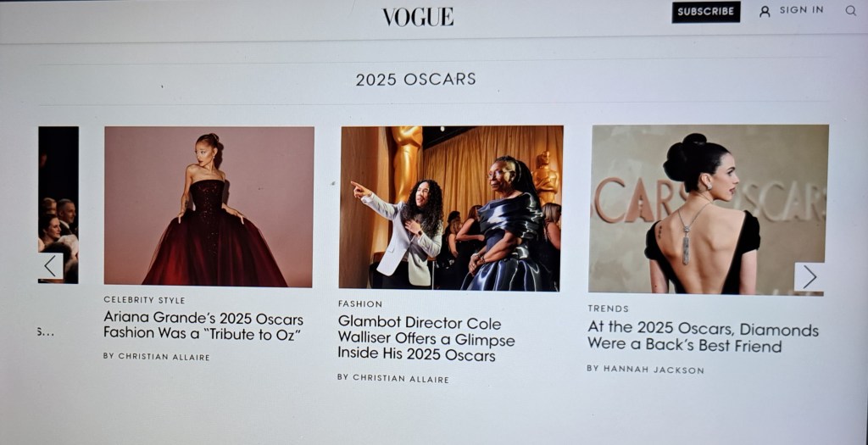The image size is (868, 445).
Task: Read Glambot Director Cole Walliser article
Action: (426, 338)
